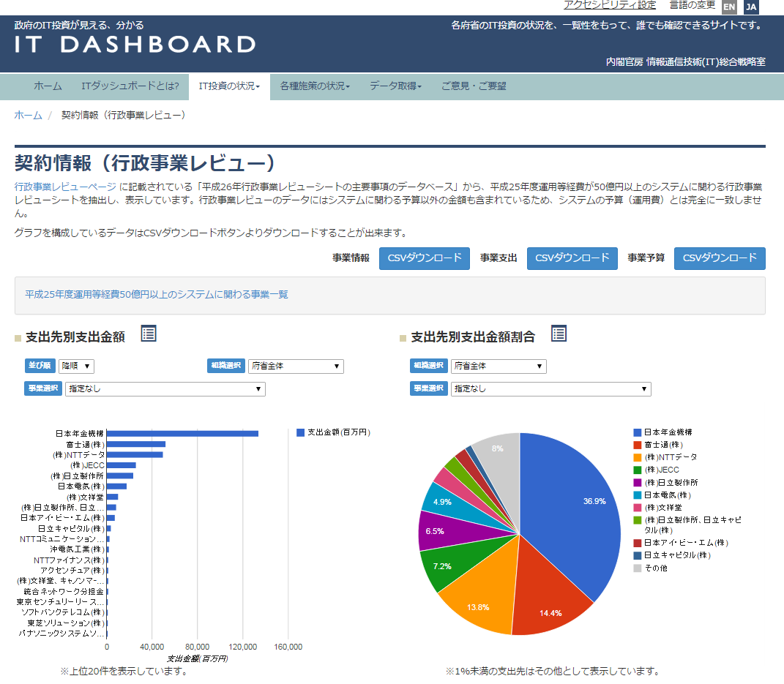The height and width of the screenshot is (684, 784).
Task: Switch language to JA
Action: 751,7
